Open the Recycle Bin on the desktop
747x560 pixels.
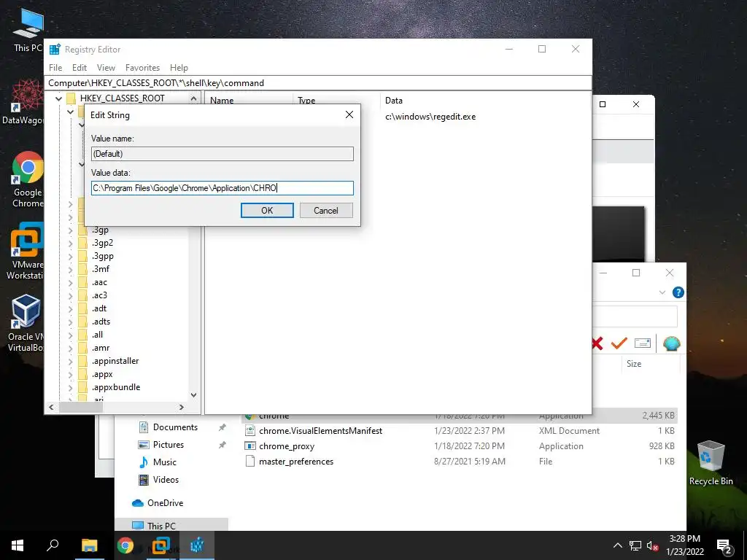[711, 463]
